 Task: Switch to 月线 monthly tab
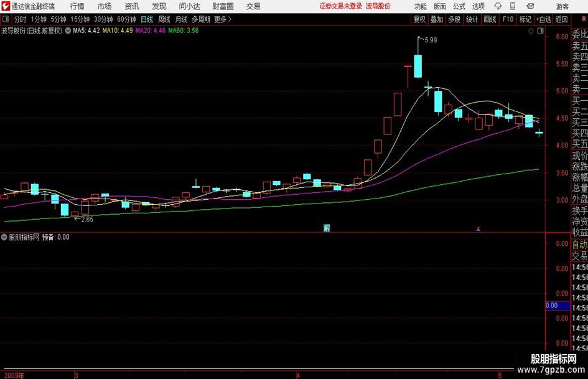point(181,19)
